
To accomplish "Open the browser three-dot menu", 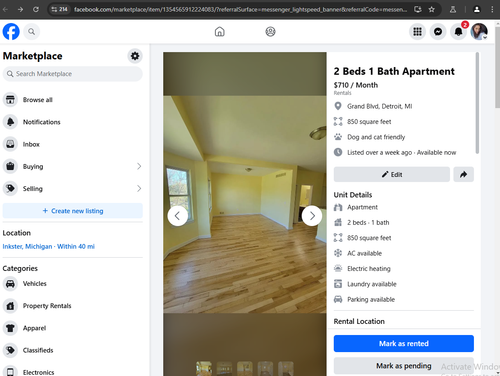I will click(492, 9).
